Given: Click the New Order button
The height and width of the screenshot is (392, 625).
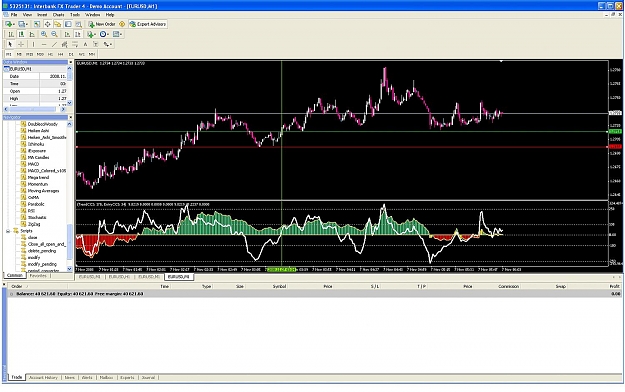Looking at the screenshot, I should click(x=102, y=24).
